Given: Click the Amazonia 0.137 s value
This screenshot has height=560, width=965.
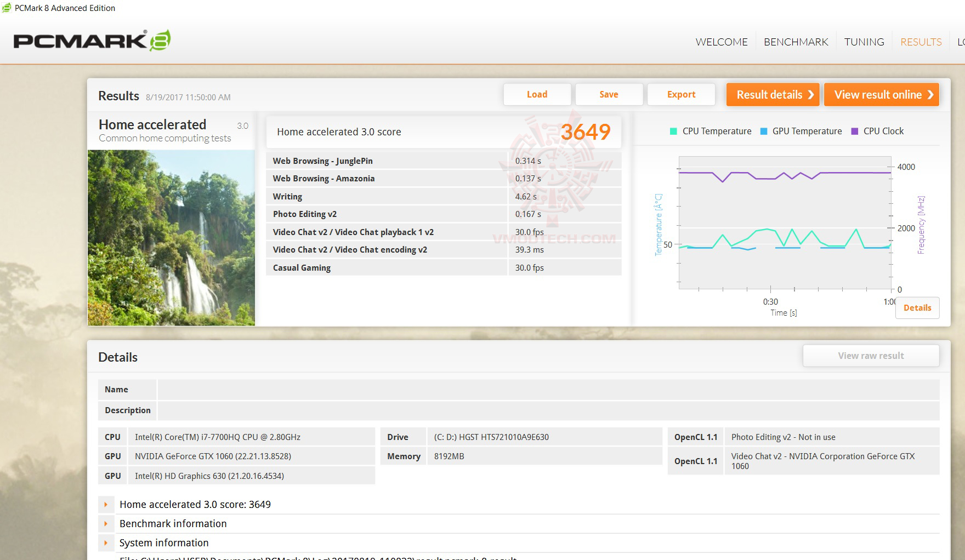Looking at the screenshot, I should pos(528,178).
